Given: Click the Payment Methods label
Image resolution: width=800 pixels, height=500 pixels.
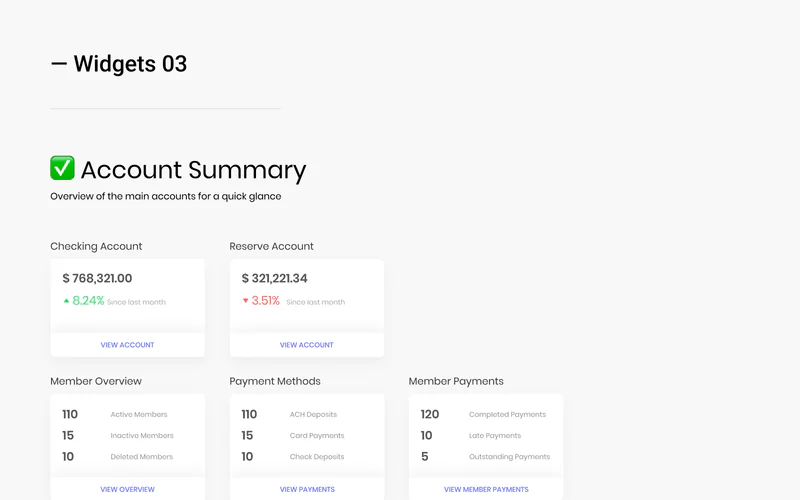Looking at the screenshot, I should [x=275, y=381].
